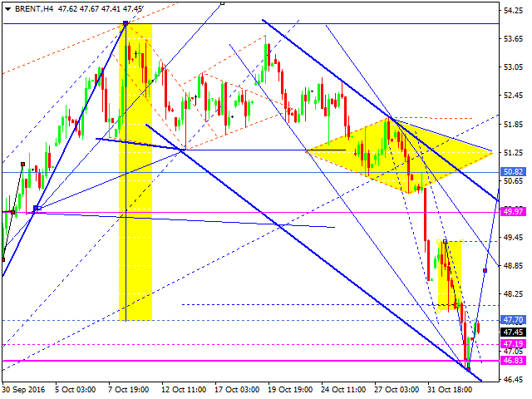This screenshot has width=532, height=399.
Task: Select the magenta 49.97 price level label
Action: (x=514, y=212)
